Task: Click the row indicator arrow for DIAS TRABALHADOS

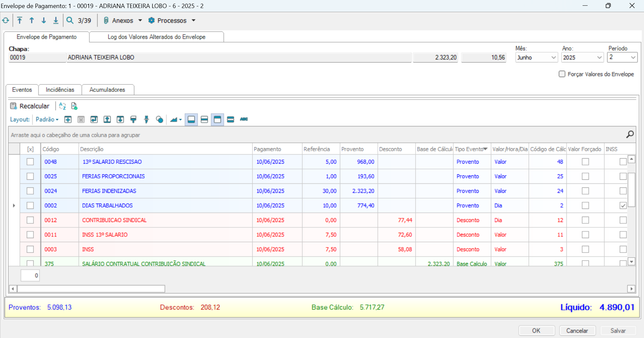Action: [x=14, y=206]
